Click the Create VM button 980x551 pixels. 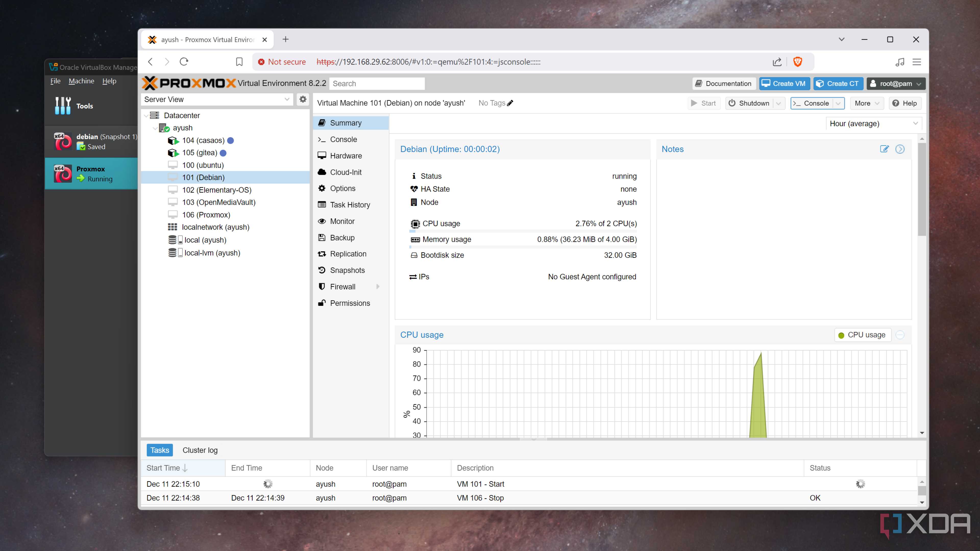[x=784, y=83]
